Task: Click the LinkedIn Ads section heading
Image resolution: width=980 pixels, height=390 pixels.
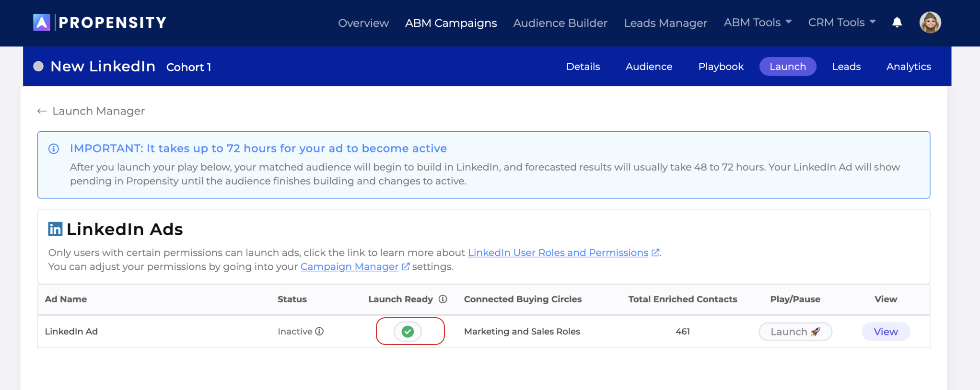Action: [125, 229]
